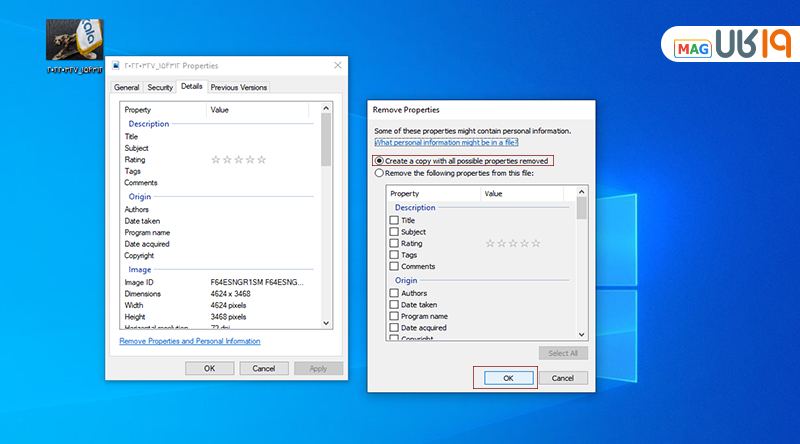This screenshot has width=800, height=444.
Task: Select Create a copy with properties removed
Action: (x=379, y=160)
